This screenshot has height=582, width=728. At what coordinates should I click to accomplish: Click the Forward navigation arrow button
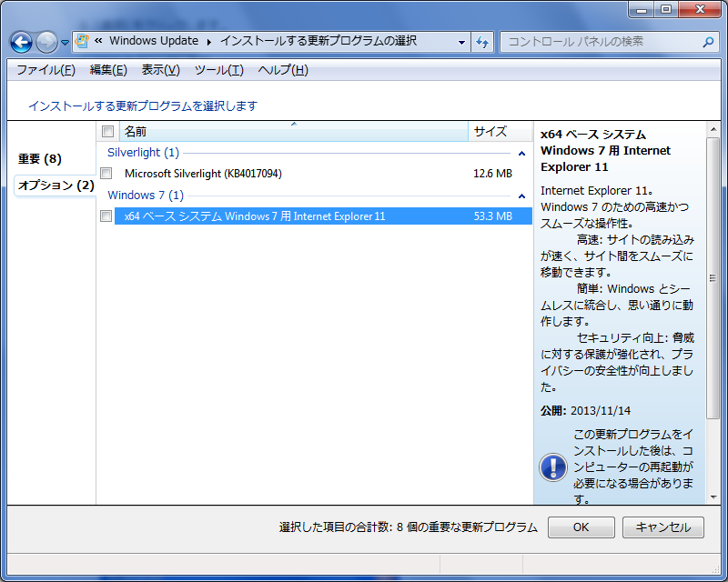(45, 42)
